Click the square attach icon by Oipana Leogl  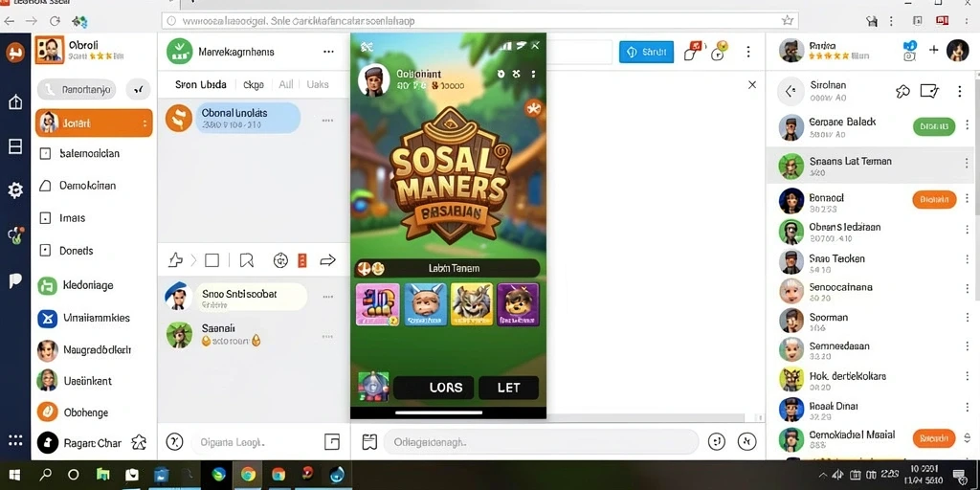pyautogui.click(x=332, y=442)
